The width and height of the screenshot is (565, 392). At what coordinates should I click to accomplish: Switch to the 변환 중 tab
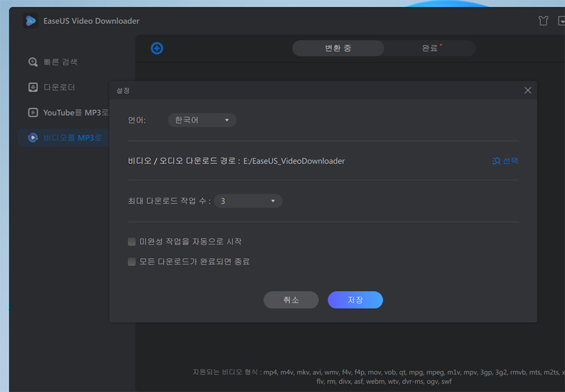(338, 48)
